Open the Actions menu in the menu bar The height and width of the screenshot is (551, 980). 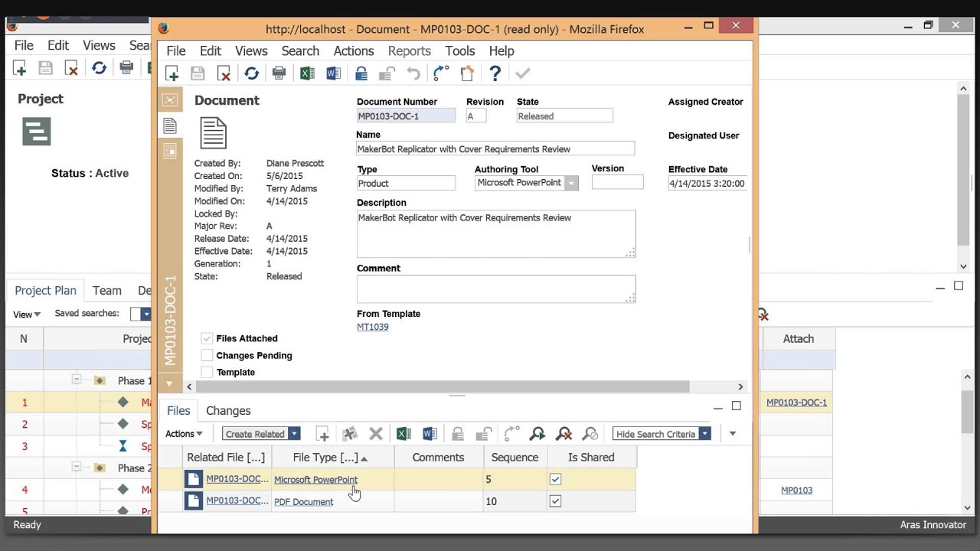pyautogui.click(x=354, y=51)
